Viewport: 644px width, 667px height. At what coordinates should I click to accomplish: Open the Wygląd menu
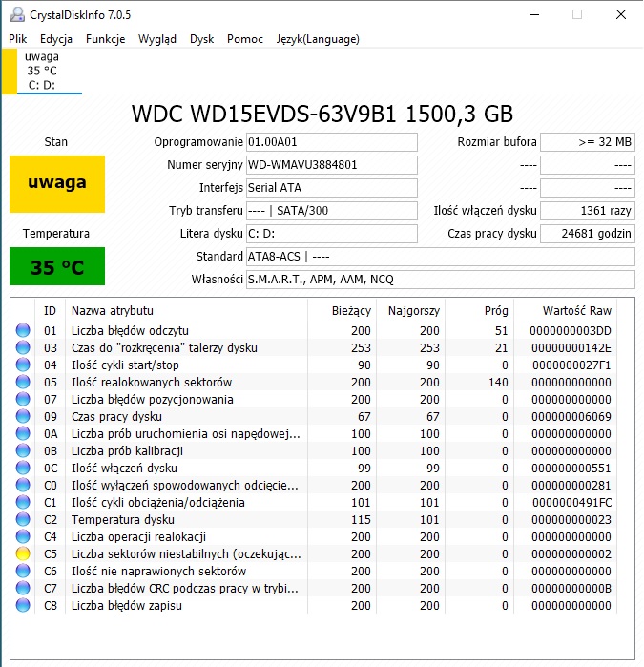tap(157, 39)
